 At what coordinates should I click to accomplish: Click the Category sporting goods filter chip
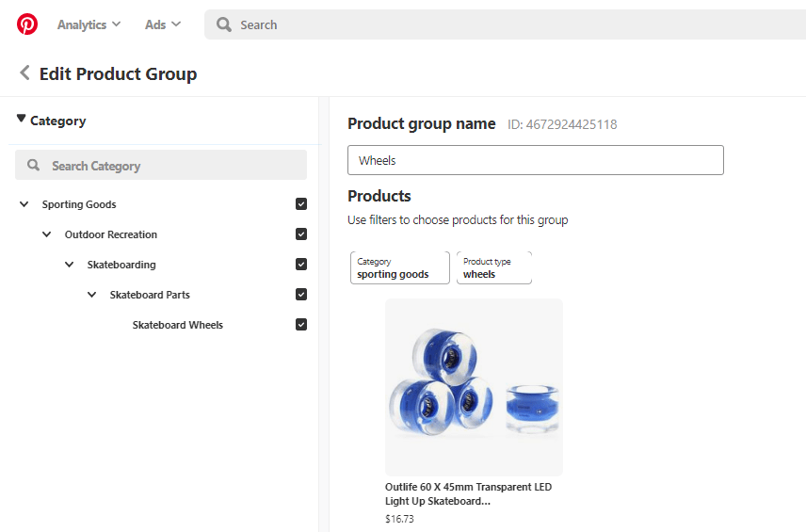tap(400, 267)
